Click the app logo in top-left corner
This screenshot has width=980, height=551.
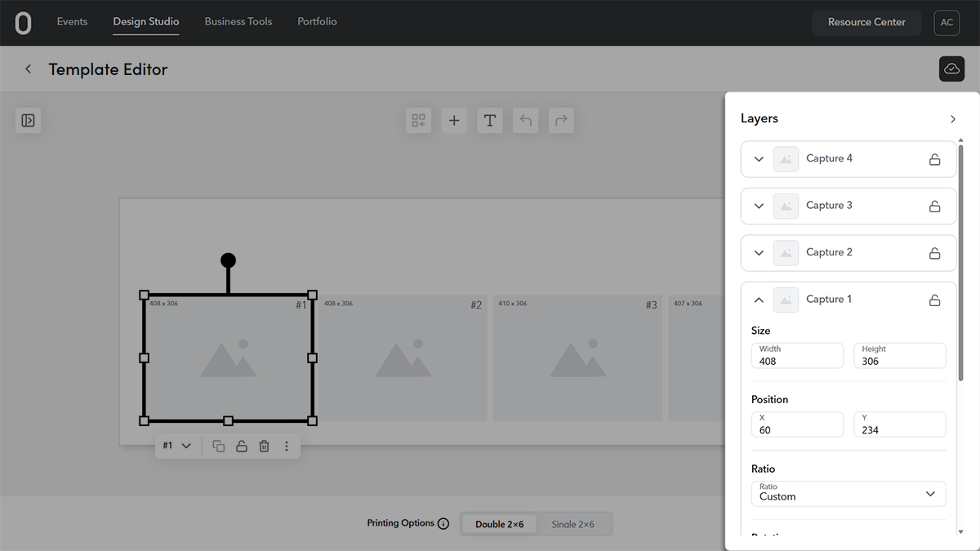pos(23,23)
